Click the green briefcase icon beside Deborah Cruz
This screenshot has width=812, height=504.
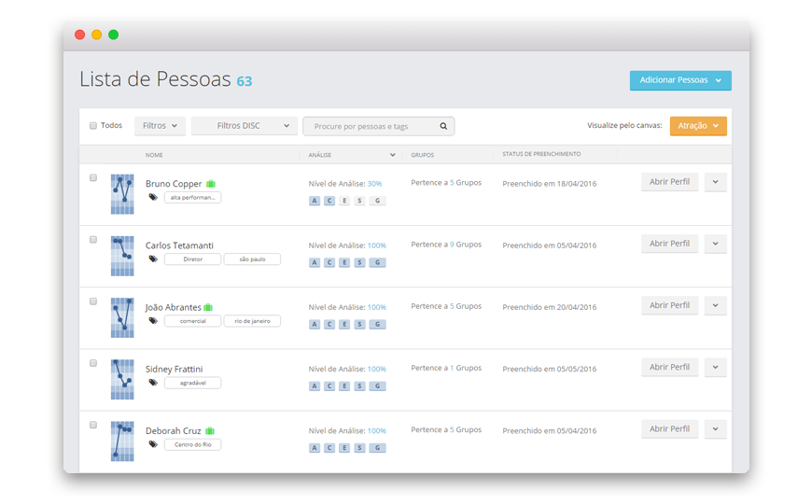tap(210, 431)
